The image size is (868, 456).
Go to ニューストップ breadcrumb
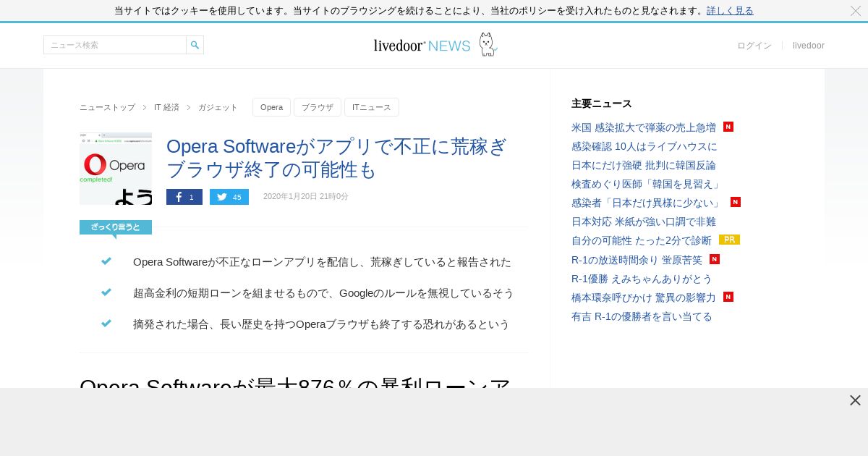click(x=107, y=107)
